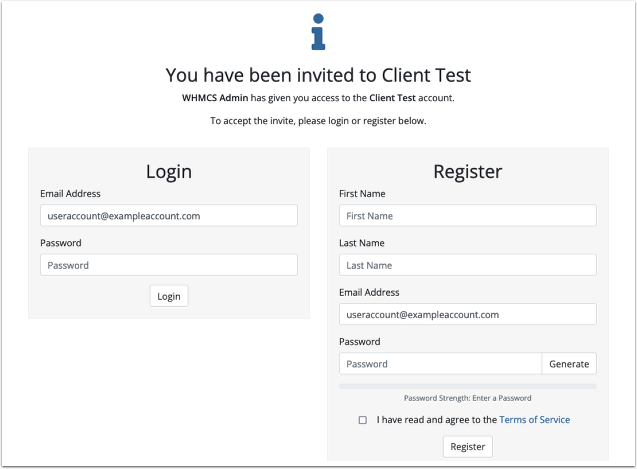This screenshot has width=637, height=469.
Task: Select the Last Name input field
Action: 467,265
